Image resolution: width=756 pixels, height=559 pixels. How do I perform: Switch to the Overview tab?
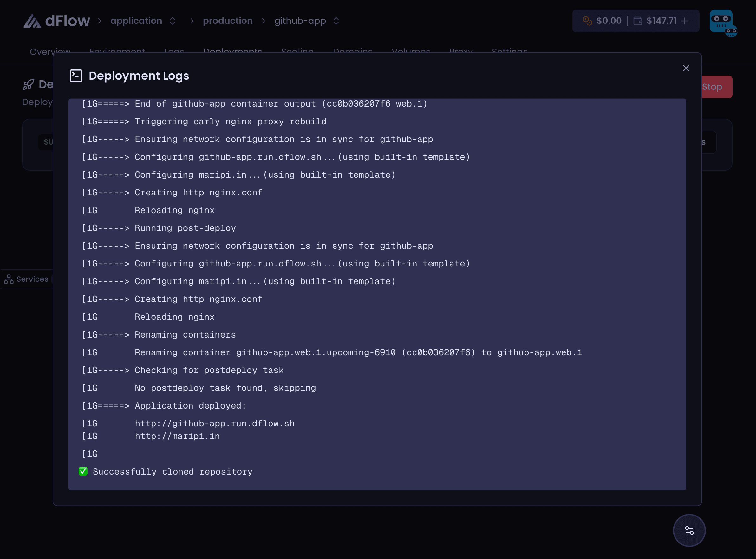tap(50, 51)
